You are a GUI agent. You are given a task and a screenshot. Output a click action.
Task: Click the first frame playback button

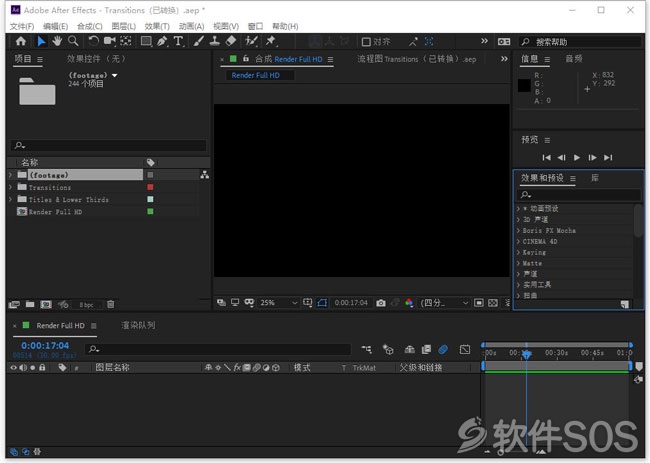(x=546, y=158)
